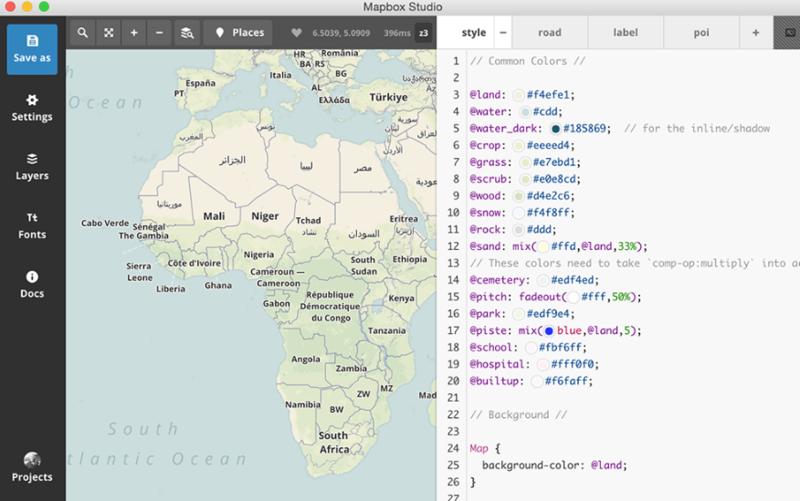Image resolution: width=800 pixels, height=501 pixels.
Task: Click the @cemetery color swatch
Action: click(543, 280)
